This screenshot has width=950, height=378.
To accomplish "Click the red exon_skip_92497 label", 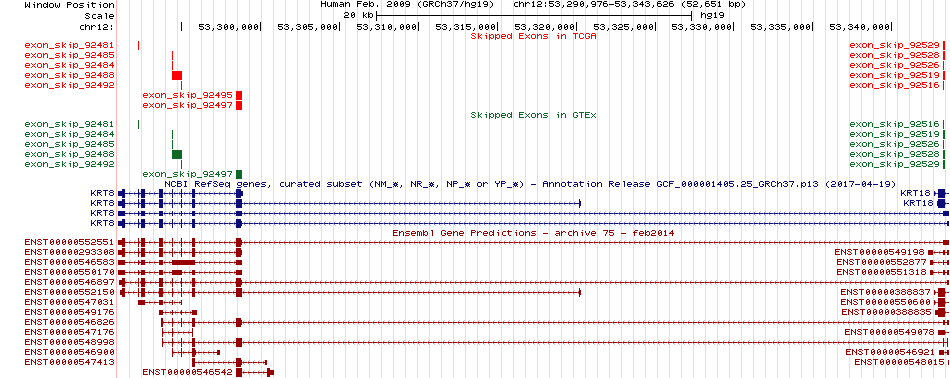I will tap(187, 105).
